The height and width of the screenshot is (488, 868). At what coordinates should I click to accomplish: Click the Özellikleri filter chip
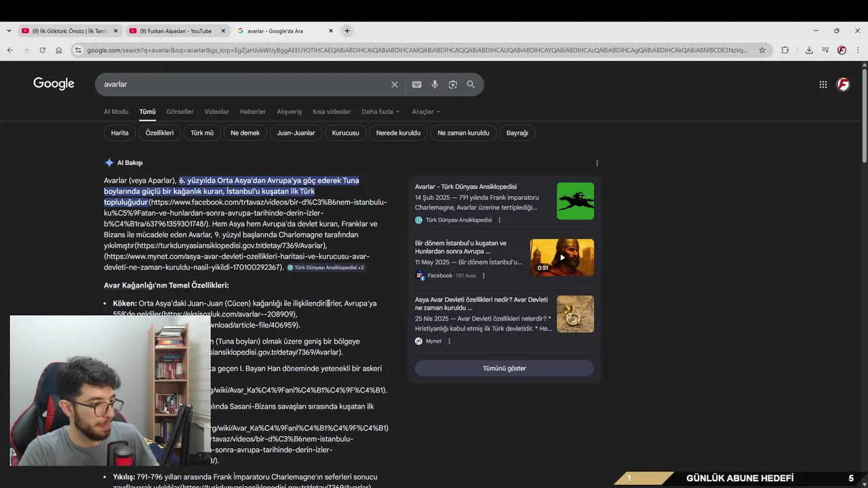tap(159, 133)
